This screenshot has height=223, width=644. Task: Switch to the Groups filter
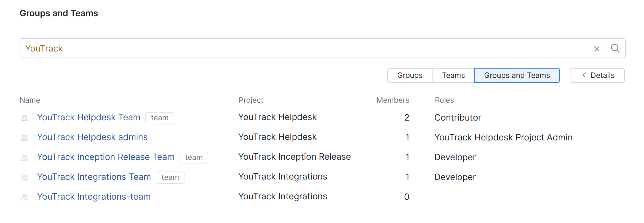tap(410, 75)
